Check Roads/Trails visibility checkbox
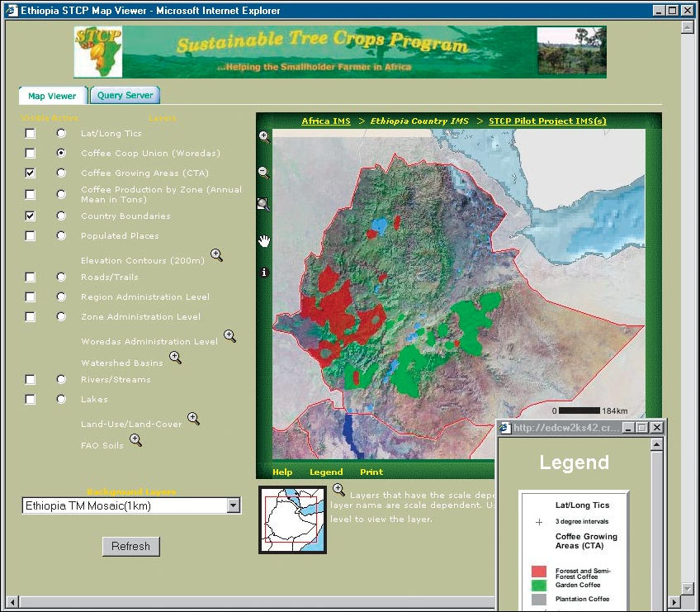The width and height of the screenshot is (700, 612). point(30,277)
